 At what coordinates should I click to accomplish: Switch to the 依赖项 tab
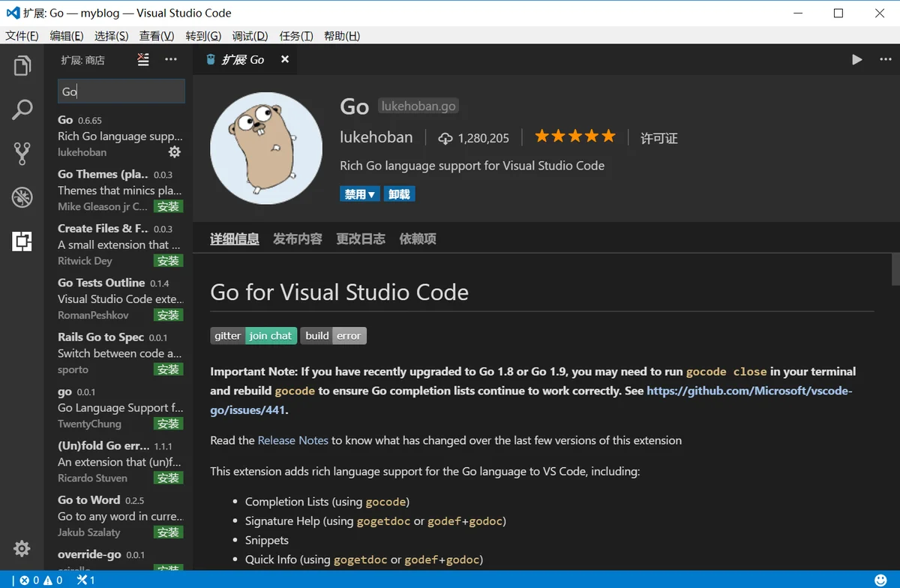pos(418,239)
